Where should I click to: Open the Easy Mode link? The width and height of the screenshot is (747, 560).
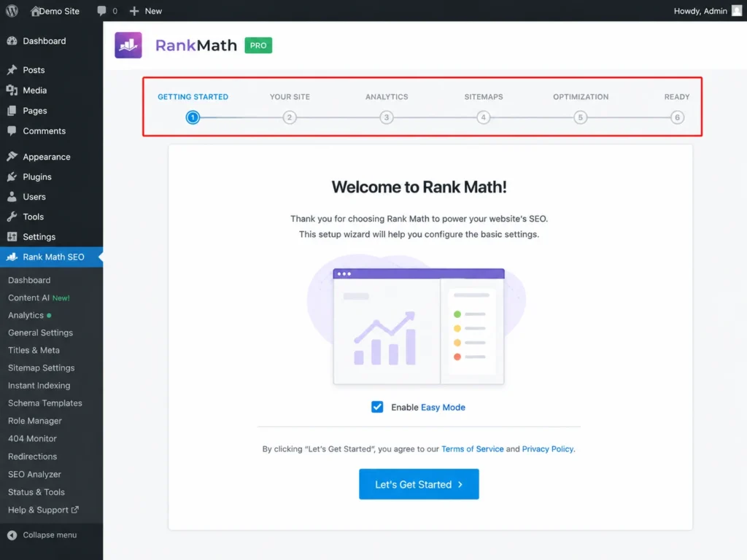pyautogui.click(x=443, y=407)
